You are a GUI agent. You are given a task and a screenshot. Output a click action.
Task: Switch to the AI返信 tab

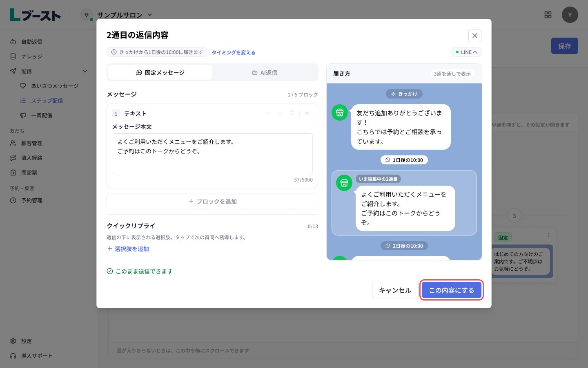[264, 72]
